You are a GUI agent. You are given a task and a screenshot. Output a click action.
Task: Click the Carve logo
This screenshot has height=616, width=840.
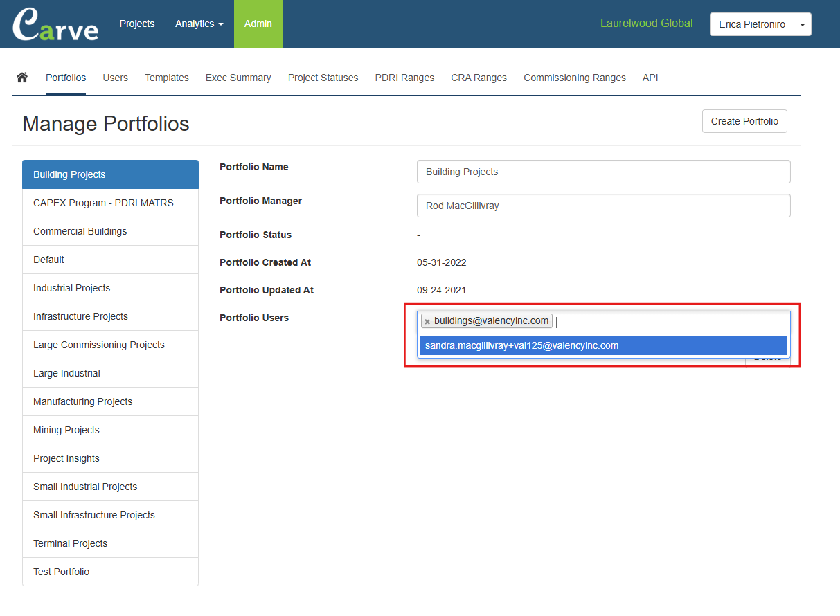click(55, 24)
